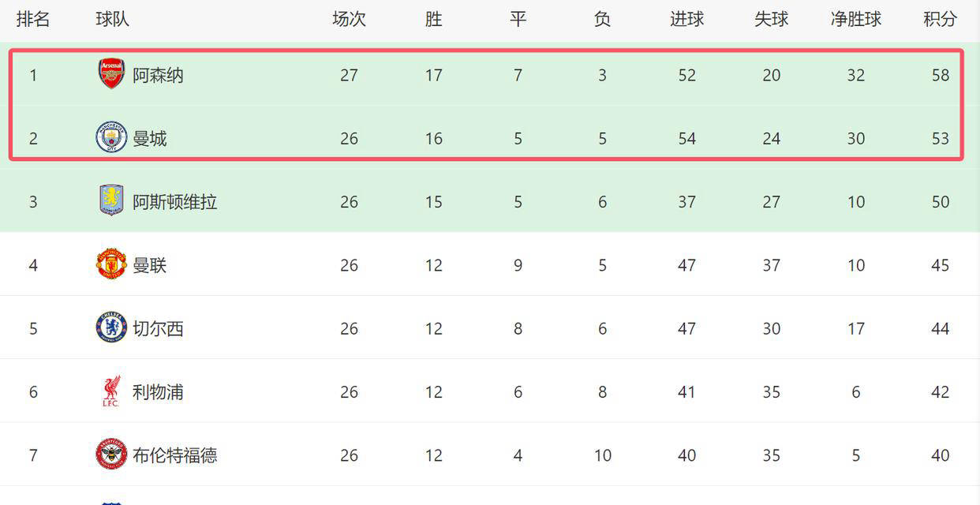Click the Arsenal club crest icon
980x505 pixels.
pos(111,74)
